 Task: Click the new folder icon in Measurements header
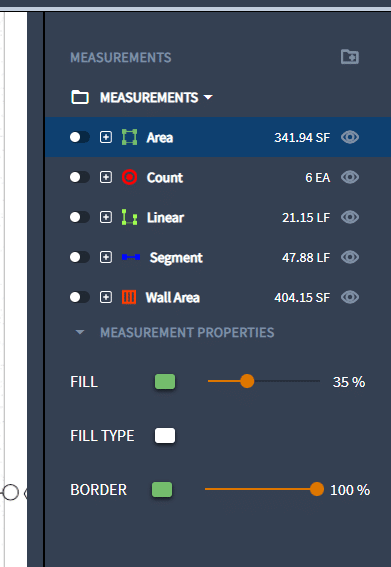350,57
